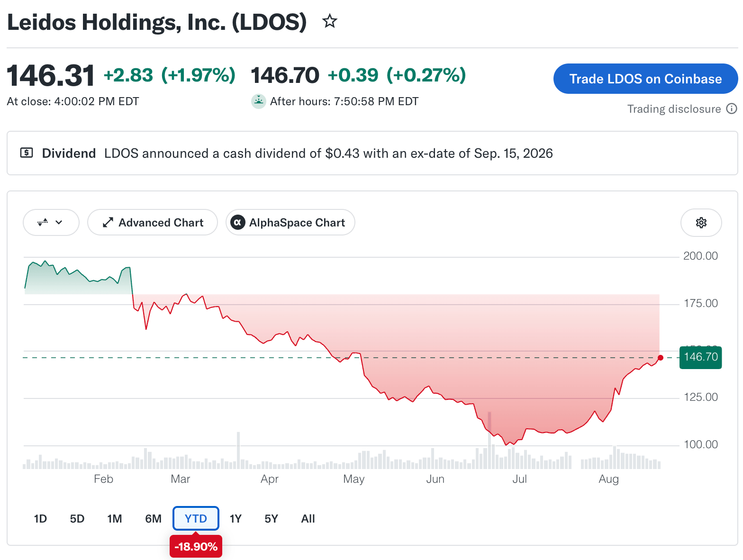Click the At close 4:00:02 PM EDT text

click(x=73, y=101)
